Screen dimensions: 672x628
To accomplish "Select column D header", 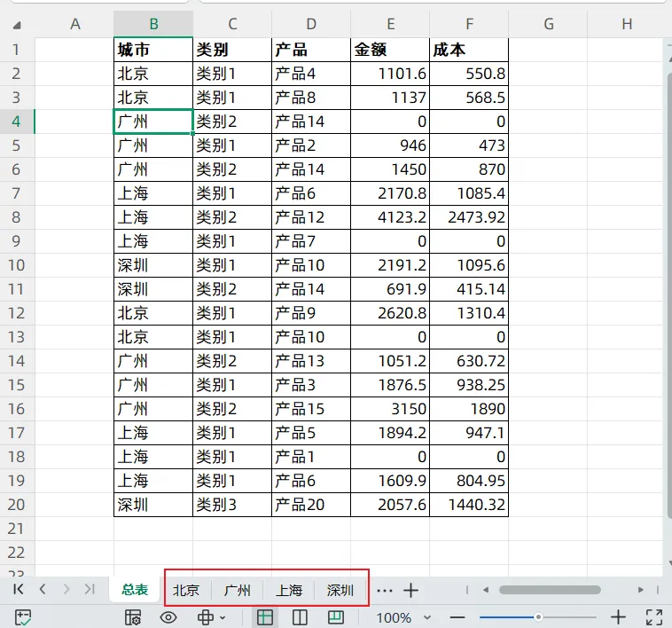I will click(311, 24).
